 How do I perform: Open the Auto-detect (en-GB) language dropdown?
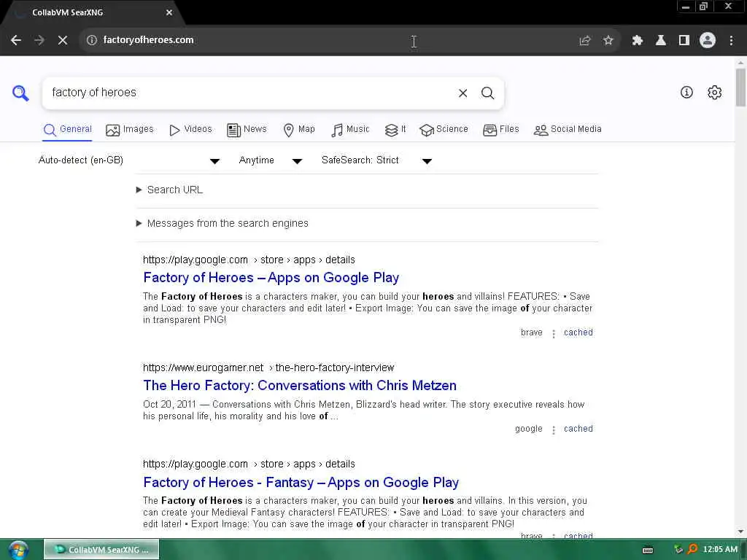[128, 160]
